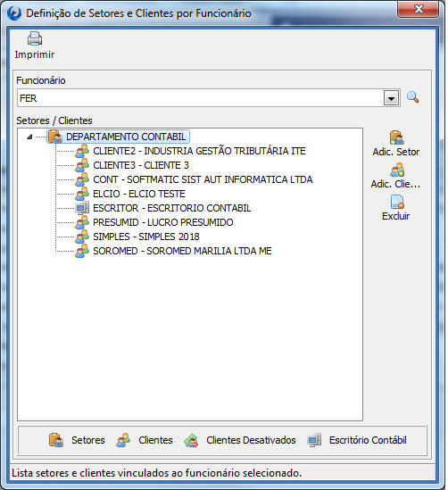The height and width of the screenshot is (490, 448).
Task: Click the Adic. Clie... add client icon
Action: [397, 170]
